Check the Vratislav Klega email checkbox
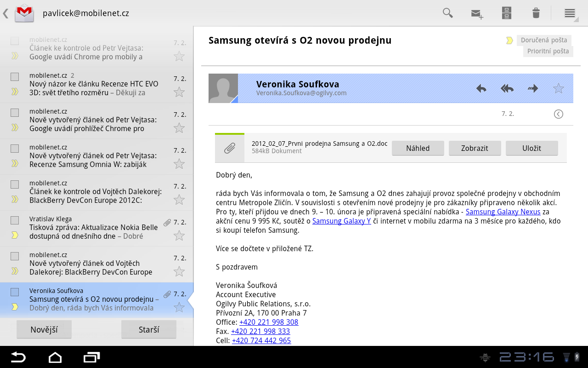 click(15, 220)
